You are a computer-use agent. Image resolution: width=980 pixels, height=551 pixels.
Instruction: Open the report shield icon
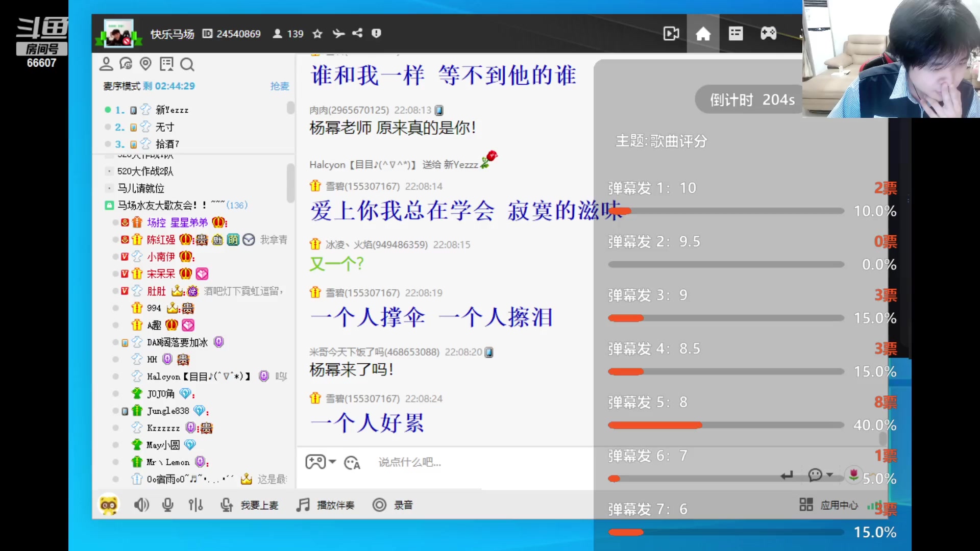pos(376,33)
